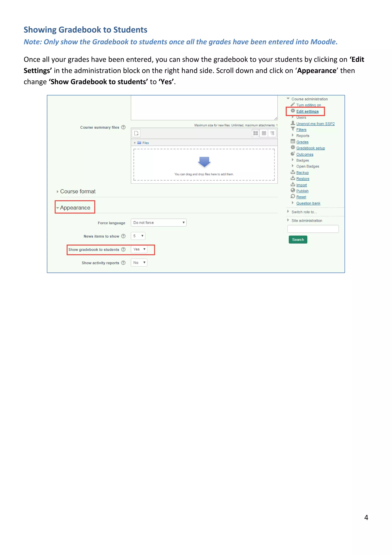Expand the Question bank node

(x=293, y=203)
